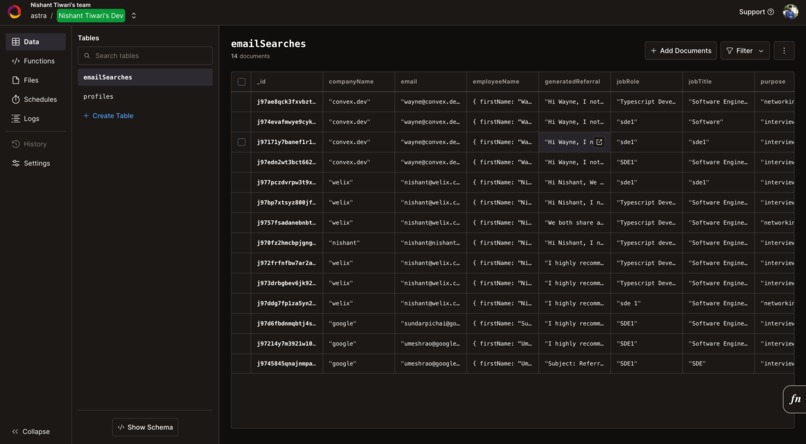Click the astra project breadcrumb
Viewport: 806px width, 444px height.
pyautogui.click(x=39, y=16)
